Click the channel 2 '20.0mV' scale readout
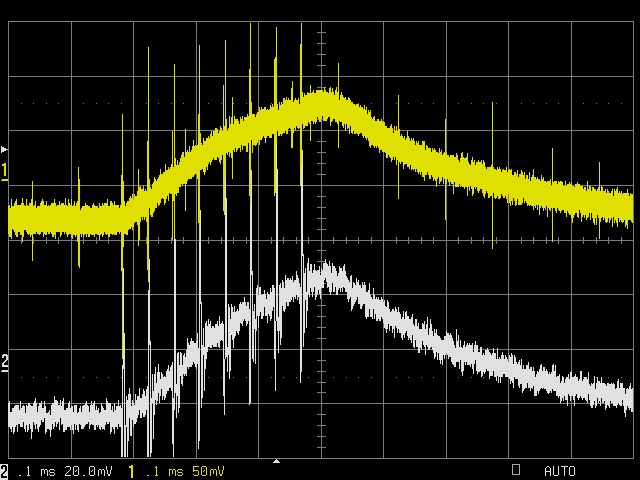Viewport: 640px width, 480px height. (x=88, y=472)
